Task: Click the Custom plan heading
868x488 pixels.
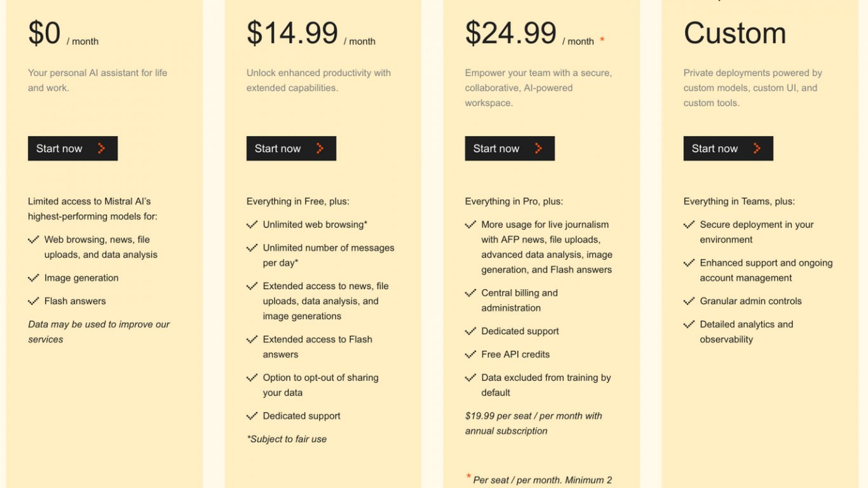Action: [x=735, y=33]
